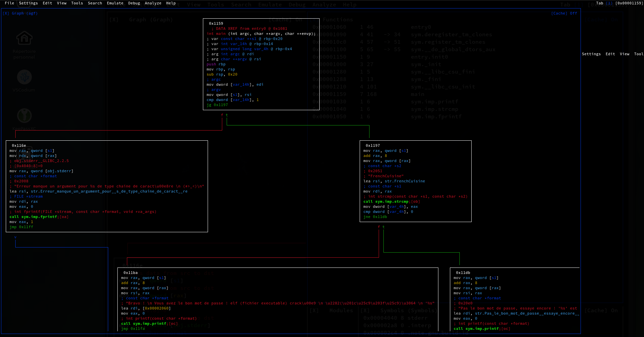Click the 'int fprintf(FILE *stream...' prototype comment
The height and width of the screenshot is (337, 644).
coord(83,212)
